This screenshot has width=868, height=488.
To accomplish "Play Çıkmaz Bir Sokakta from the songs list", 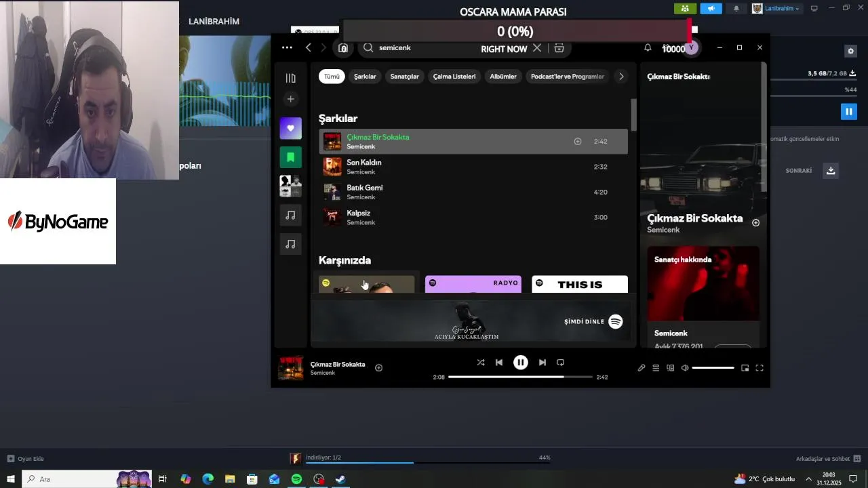I will (473, 141).
